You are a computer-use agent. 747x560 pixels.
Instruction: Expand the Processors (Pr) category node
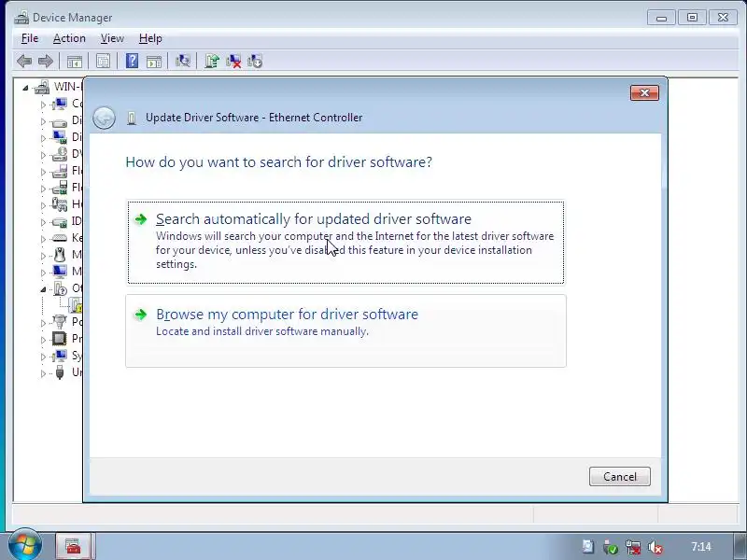click(43, 340)
